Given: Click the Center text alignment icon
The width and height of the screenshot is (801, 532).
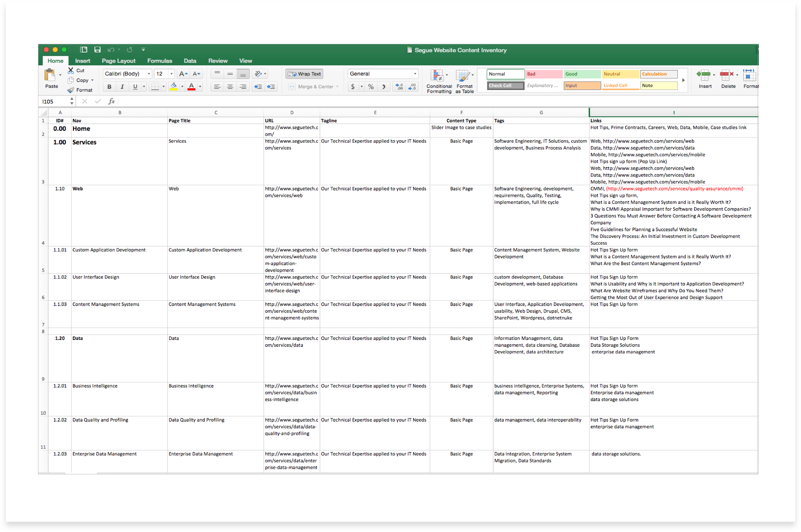Looking at the screenshot, I should click(x=230, y=87).
